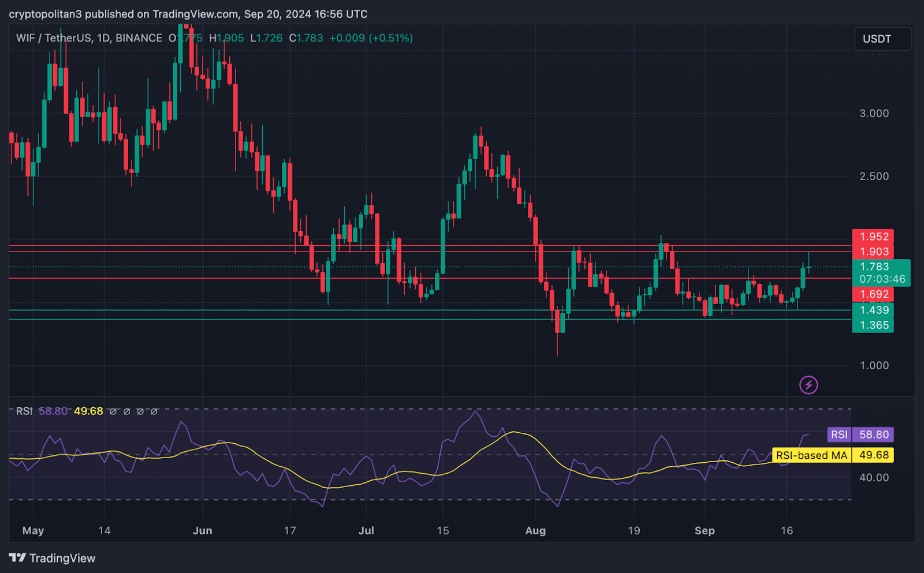The width and height of the screenshot is (924, 573).
Task: Click the H1.905 high value
Action: (226, 38)
